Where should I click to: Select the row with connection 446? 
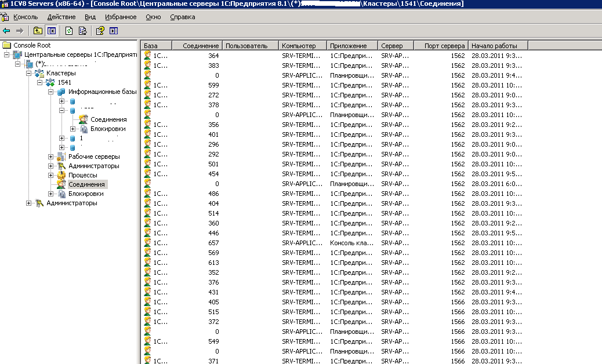[x=333, y=233]
